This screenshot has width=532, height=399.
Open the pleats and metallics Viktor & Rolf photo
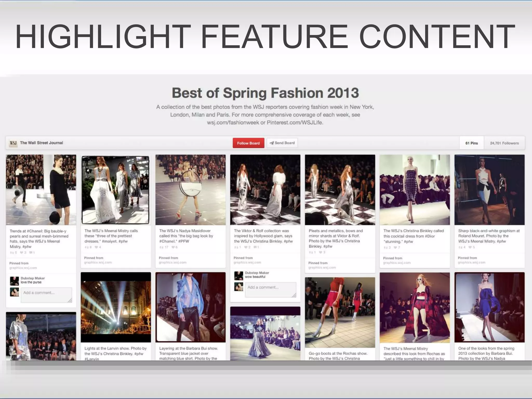(x=340, y=190)
